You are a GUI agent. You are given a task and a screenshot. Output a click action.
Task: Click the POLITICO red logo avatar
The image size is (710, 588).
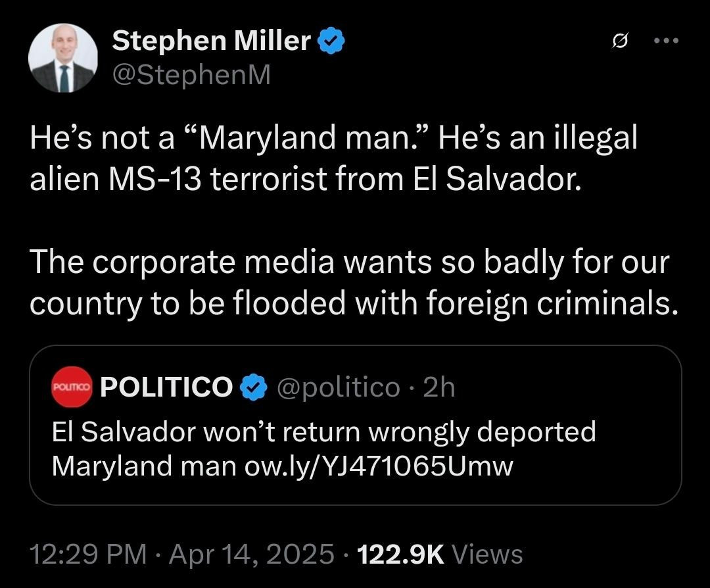pyautogui.click(x=72, y=388)
